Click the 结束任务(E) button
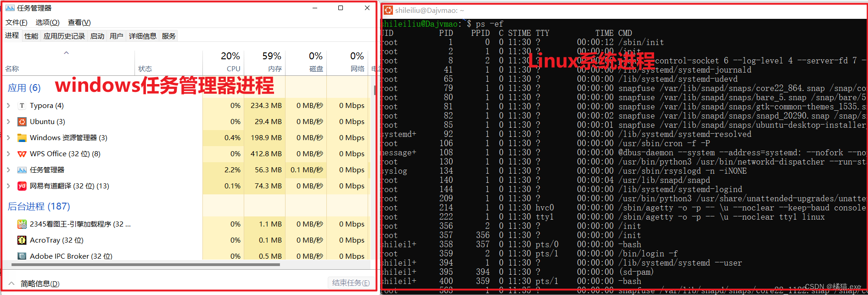Image resolution: width=868 pixels, height=295 pixels. (x=351, y=283)
